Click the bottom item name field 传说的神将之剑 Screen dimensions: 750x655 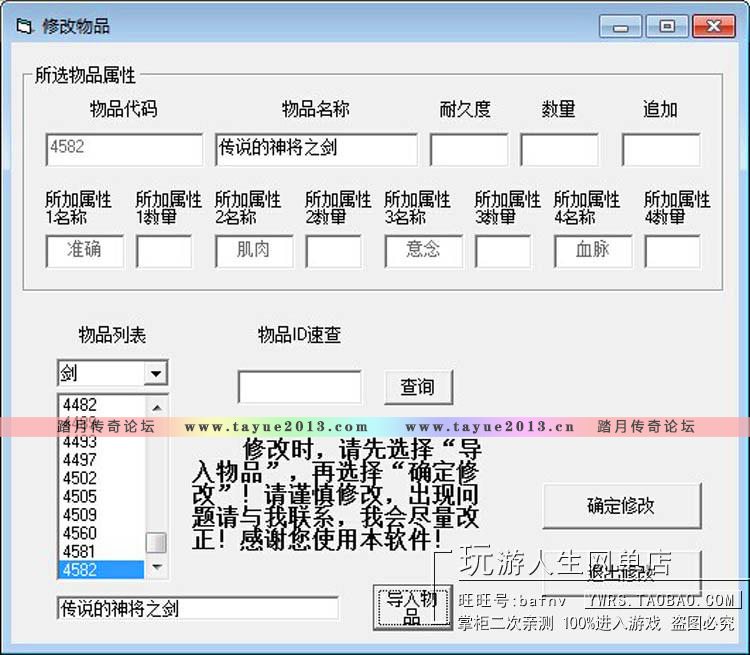[198, 609]
